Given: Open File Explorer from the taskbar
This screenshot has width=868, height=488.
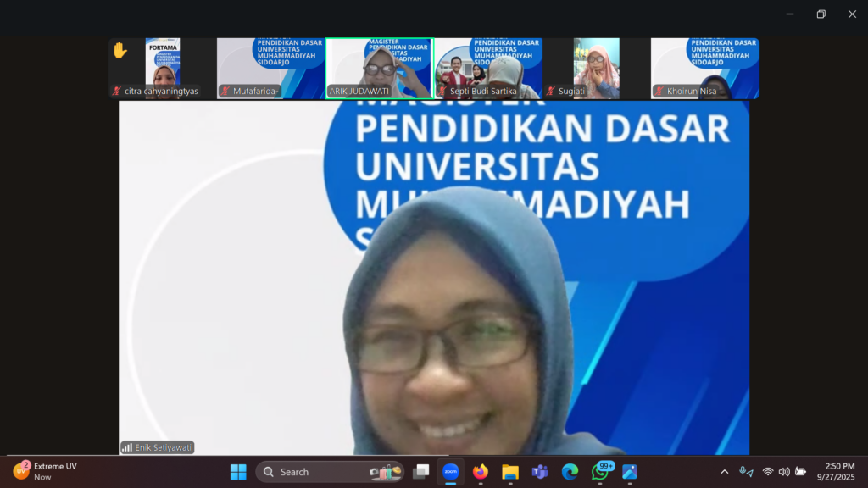Looking at the screenshot, I should [510, 472].
